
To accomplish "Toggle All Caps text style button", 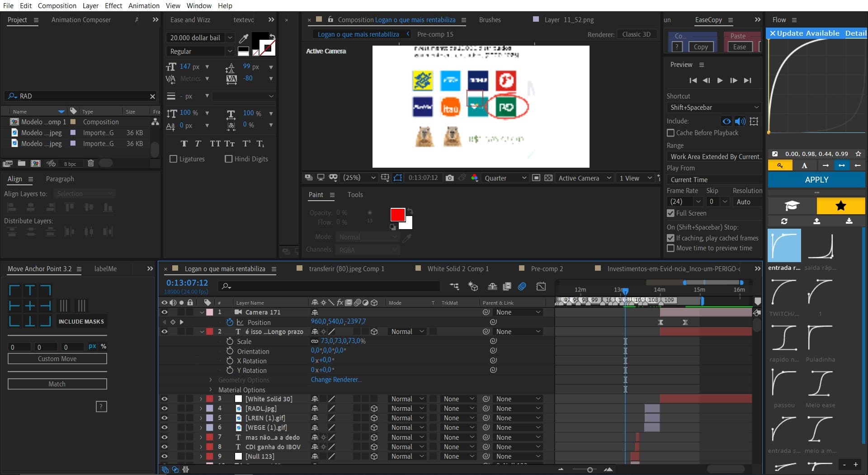I will click(215, 144).
